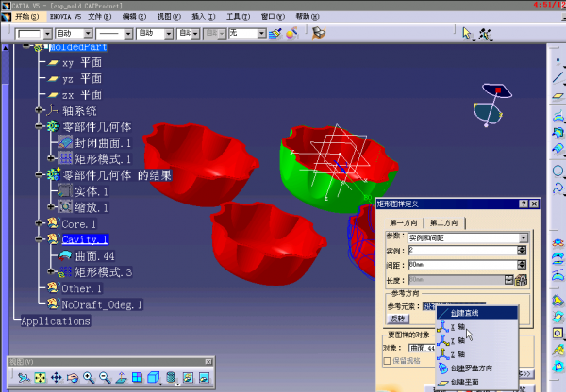Select 曲面.44 in the tree
The width and height of the screenshot is (566, 392).
pyautogui.click(x=87, y=255)
